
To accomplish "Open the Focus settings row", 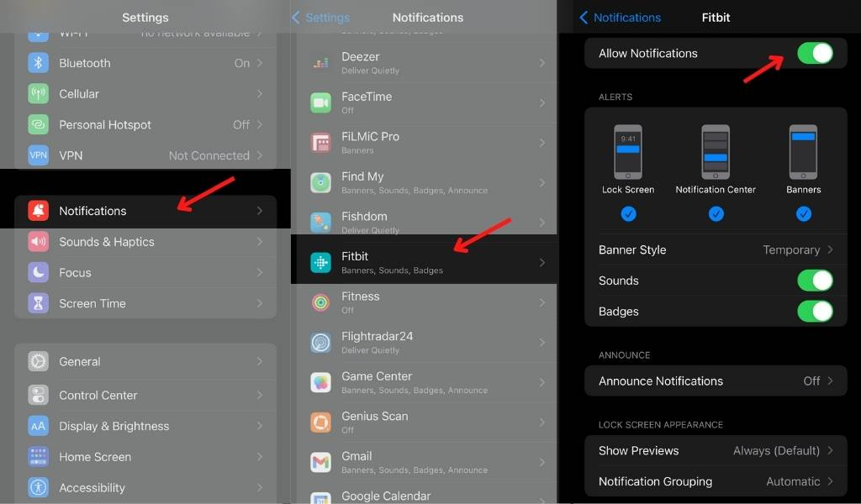I will [145, 272].
